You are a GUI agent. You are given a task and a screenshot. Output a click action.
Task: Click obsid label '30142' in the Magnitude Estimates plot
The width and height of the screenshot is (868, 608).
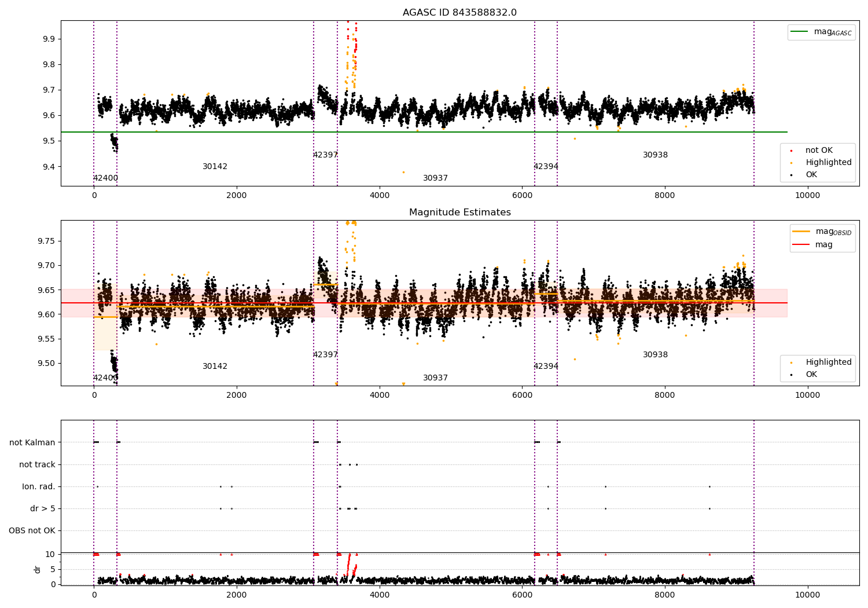pyautogui.click(x=215, y=367)
